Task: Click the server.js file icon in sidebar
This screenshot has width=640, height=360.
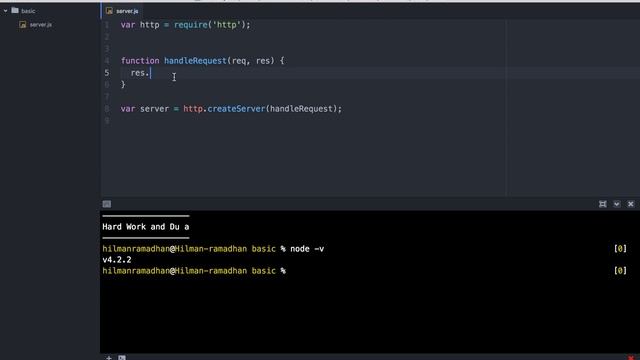Action: (x=23, y=24)
